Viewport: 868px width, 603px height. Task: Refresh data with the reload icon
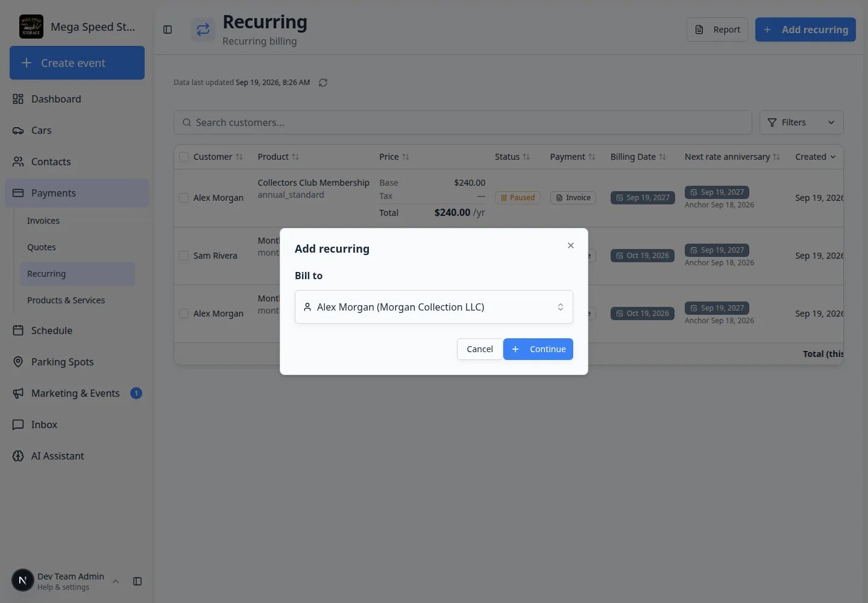323,83
